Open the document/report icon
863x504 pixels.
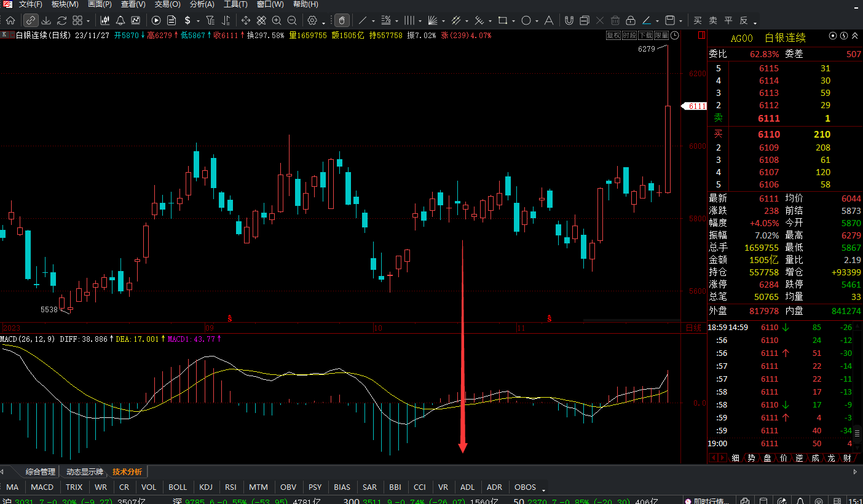171,20
